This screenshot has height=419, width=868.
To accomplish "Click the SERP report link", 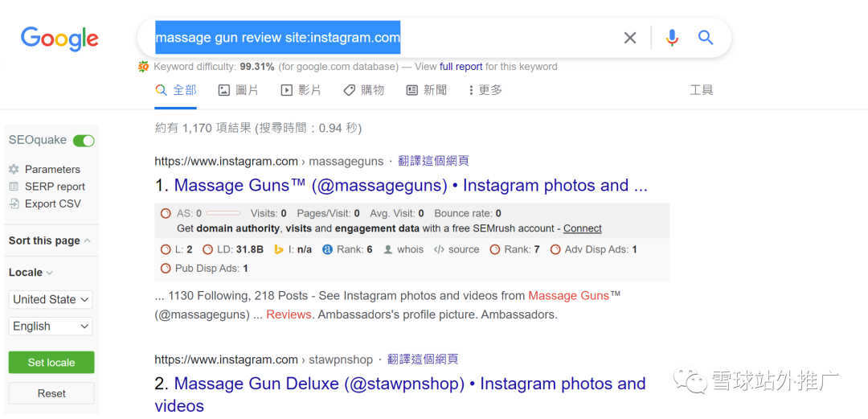I will tap(55, 187).
